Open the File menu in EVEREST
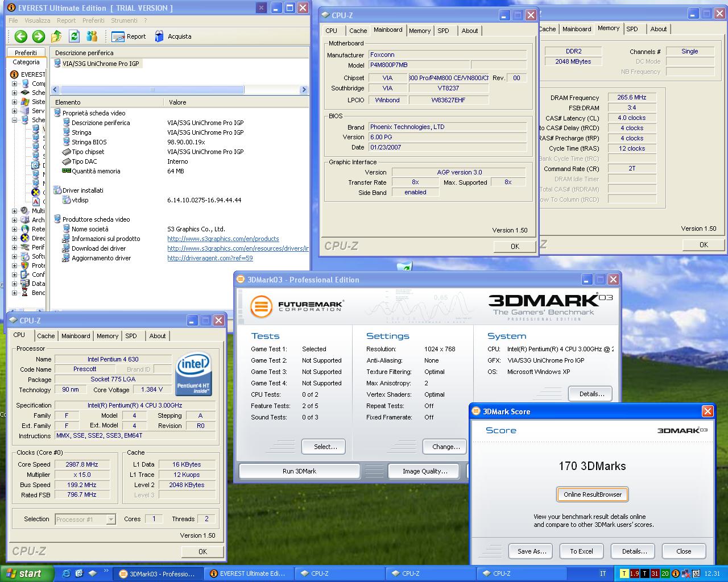This screenshot has height=582, width=728. pos(13,20)
